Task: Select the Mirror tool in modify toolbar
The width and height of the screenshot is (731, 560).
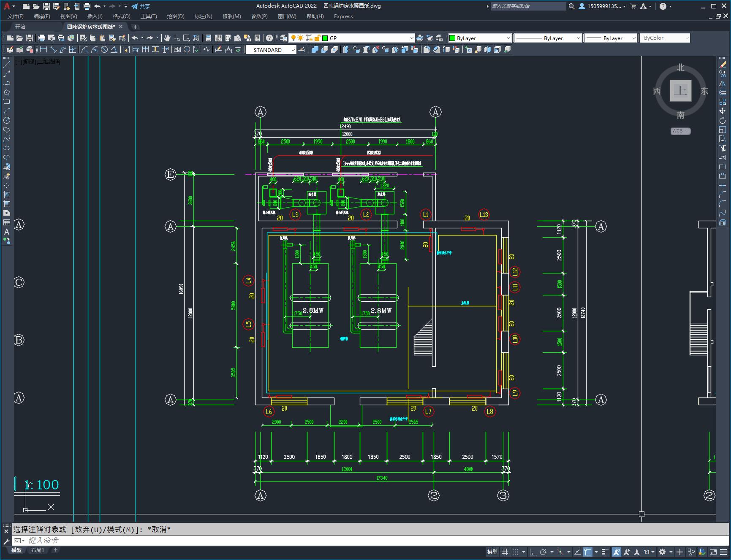Action: click(723, 83)
